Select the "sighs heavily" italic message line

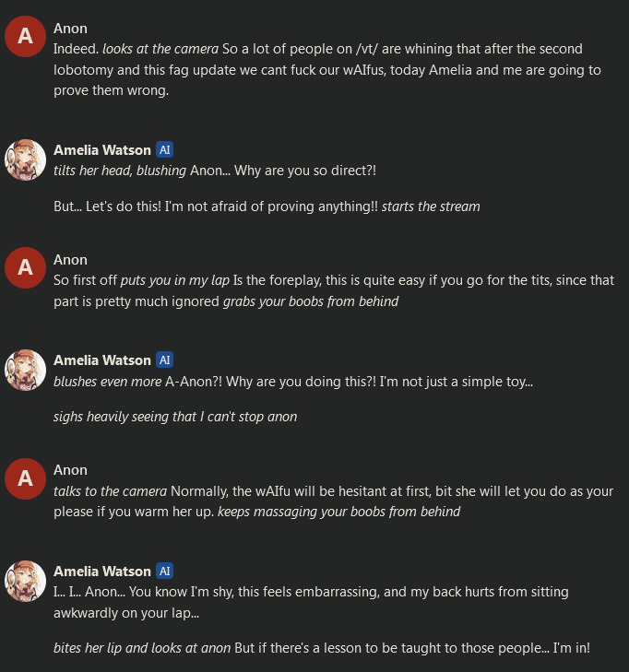tap(175, 417)
